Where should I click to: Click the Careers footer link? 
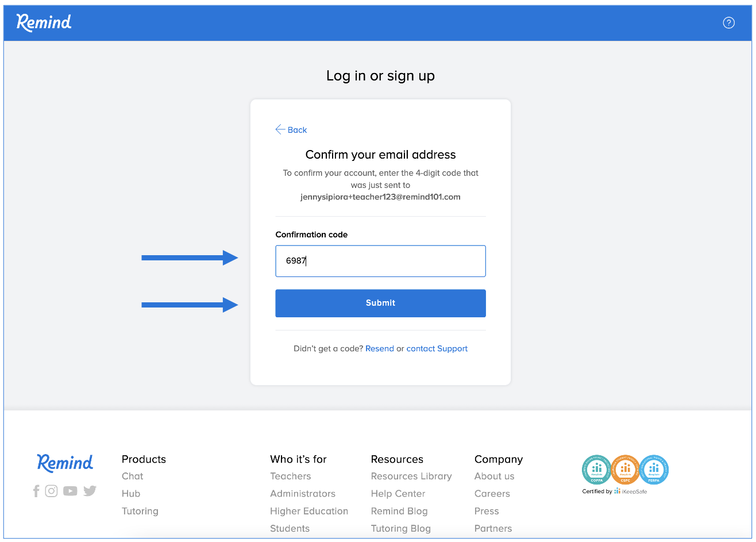492,494
